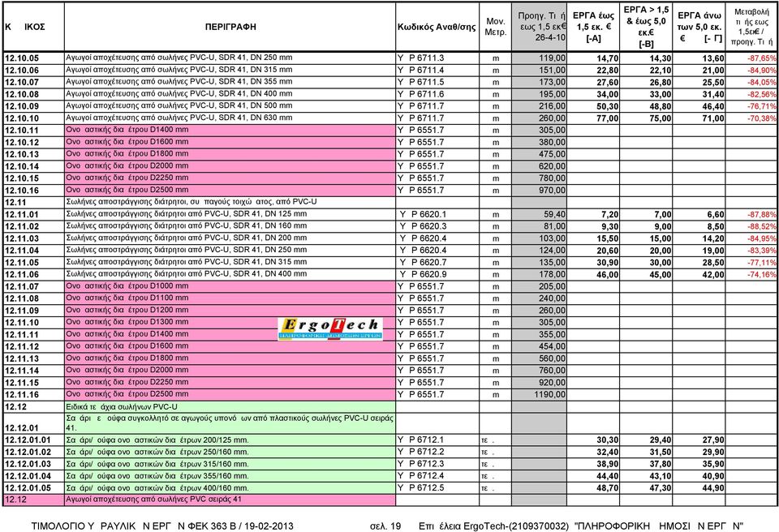Select value 31,40 in row 12.10.08
Screen dimensions: 779x532
tap(713, 94)
